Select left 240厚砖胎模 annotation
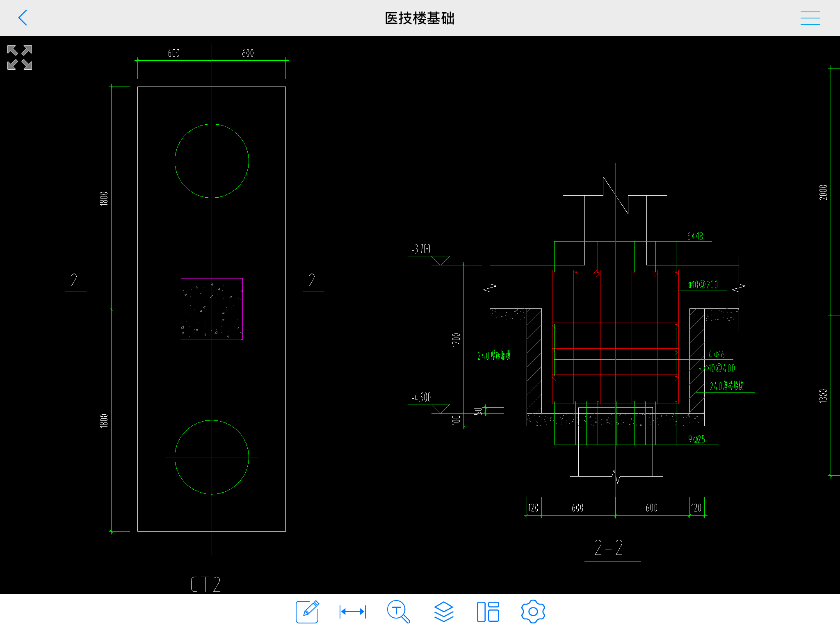 coord(494,355)
